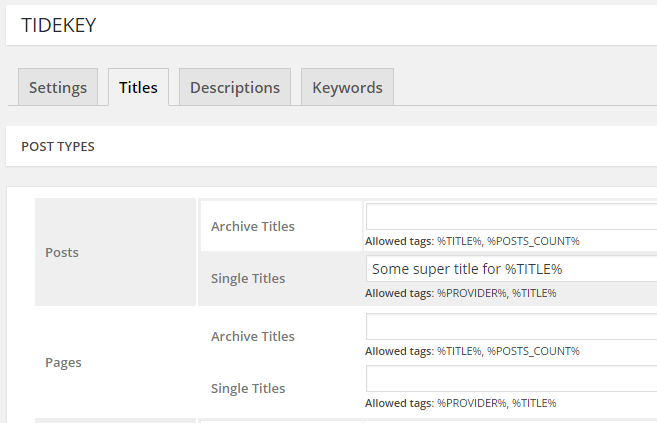657x423 pixels.
Task: Click Single Titles label under Posts
Action: tap(248, 279)
